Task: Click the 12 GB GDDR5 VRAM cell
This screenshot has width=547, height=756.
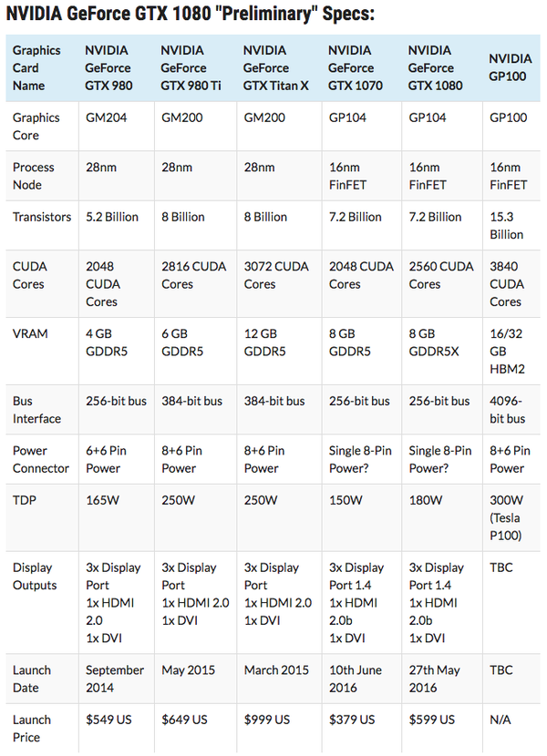Action: [x=264, y=342]
